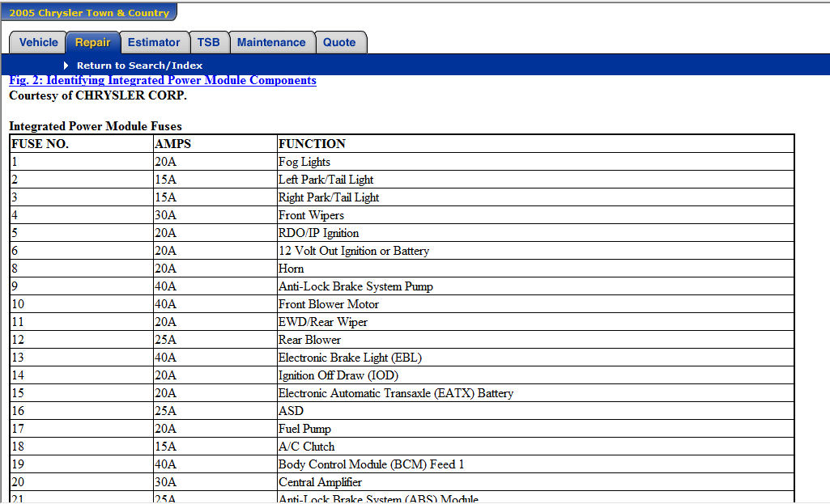Select 'Electronic Brake Light (EBL)' cell
This screenshot has height=504, width=830.
[x=535, y=358]
